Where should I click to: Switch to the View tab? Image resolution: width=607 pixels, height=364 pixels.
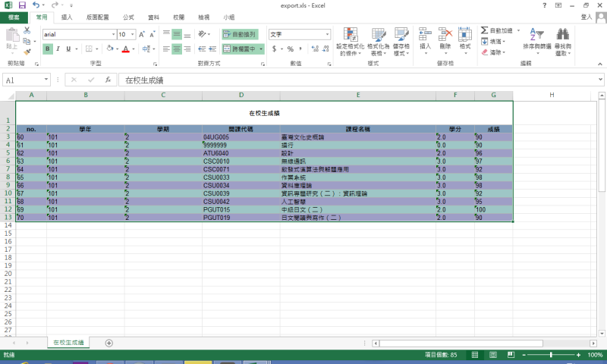(x=204, y=17)
